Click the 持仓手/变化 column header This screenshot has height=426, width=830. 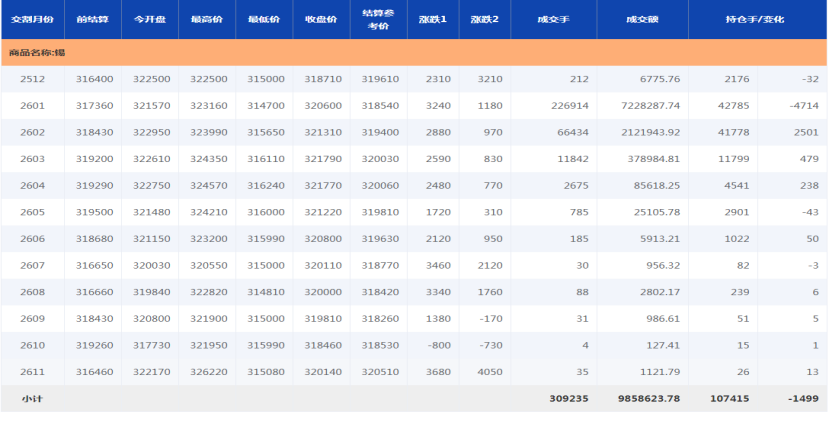pos(757,19)
